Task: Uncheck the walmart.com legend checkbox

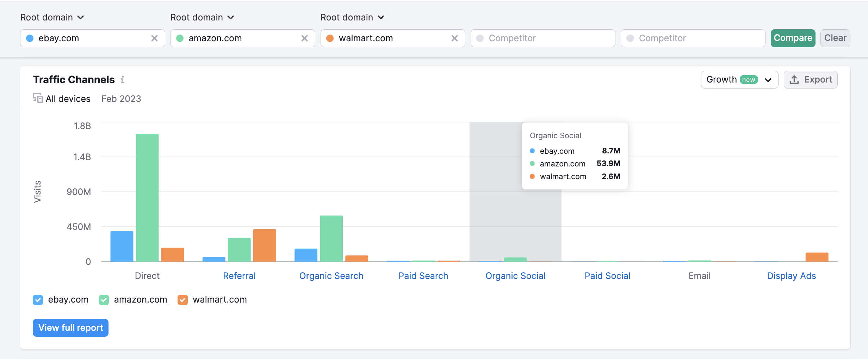Action: [x=182, y=300]
